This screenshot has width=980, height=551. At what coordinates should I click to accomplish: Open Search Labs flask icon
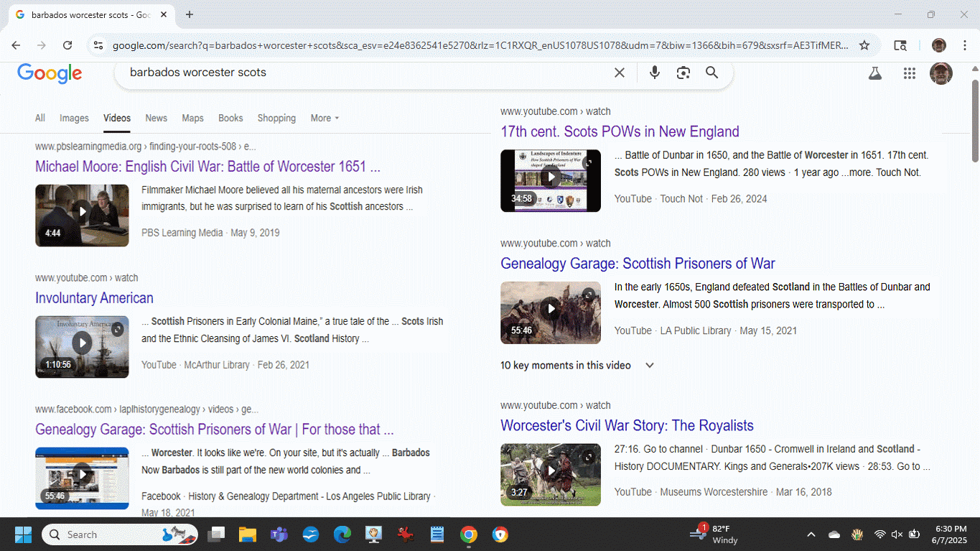pos(874,73)
